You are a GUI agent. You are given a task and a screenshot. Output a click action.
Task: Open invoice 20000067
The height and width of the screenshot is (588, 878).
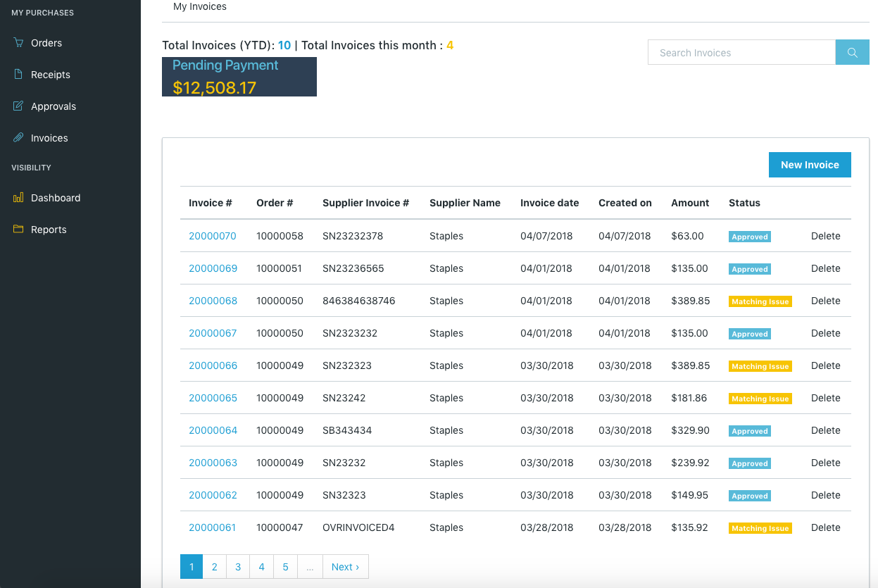coord(213,333)
